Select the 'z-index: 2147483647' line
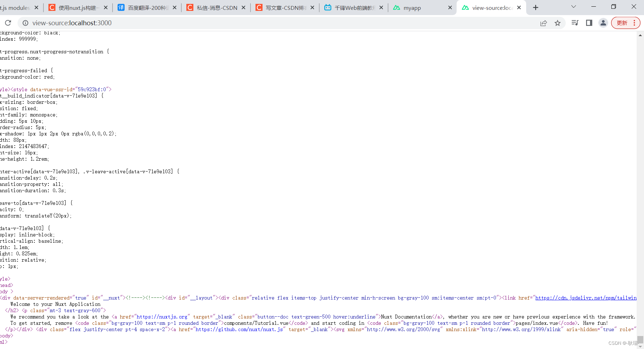Image resolution: width=644 pixels, height=349 pixels. click(25, 146)
